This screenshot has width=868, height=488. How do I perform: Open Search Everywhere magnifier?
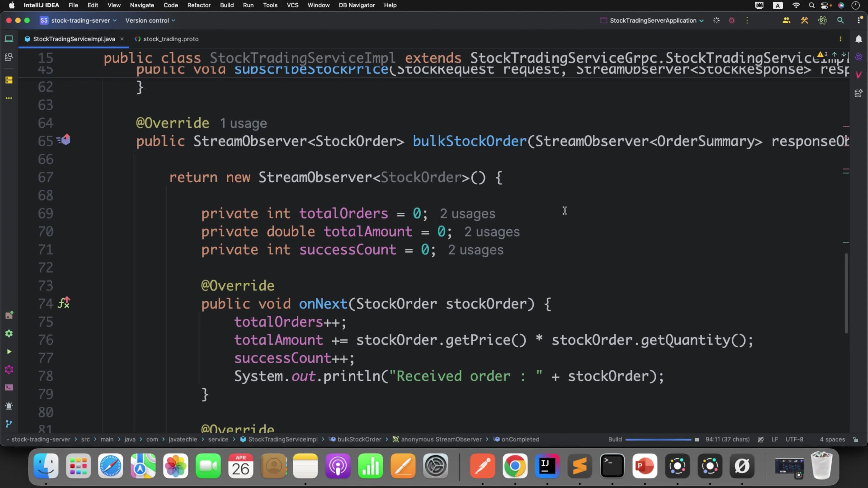(840, 21)
